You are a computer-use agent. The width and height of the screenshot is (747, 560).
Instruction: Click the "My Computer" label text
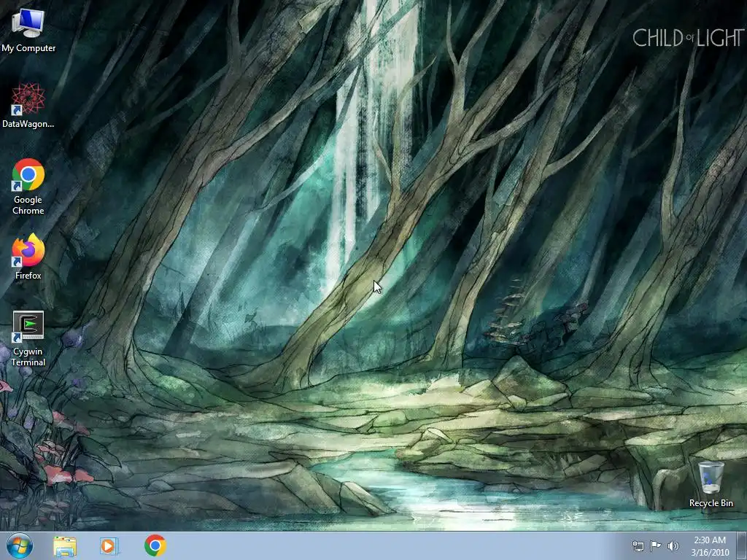click(28, 48)
